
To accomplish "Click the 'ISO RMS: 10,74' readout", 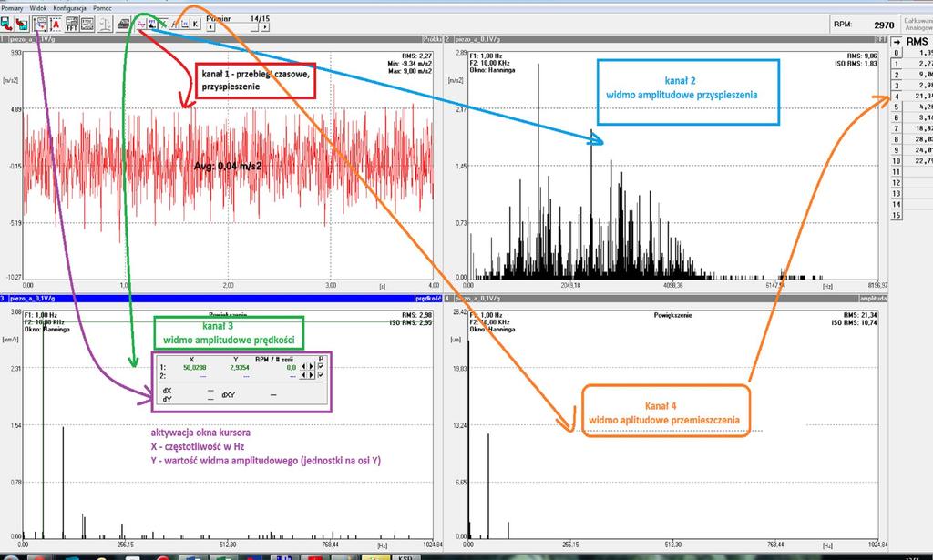I will (x=854, y=323).
